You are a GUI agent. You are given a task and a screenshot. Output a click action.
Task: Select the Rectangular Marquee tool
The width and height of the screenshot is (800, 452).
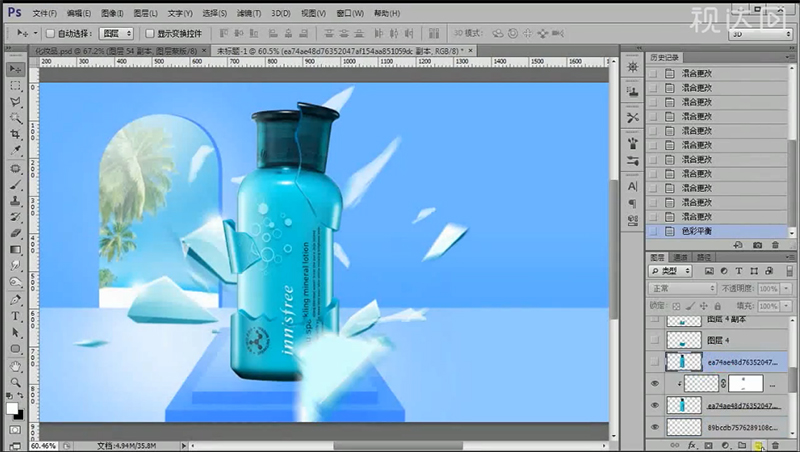click(x=15, y=85)
